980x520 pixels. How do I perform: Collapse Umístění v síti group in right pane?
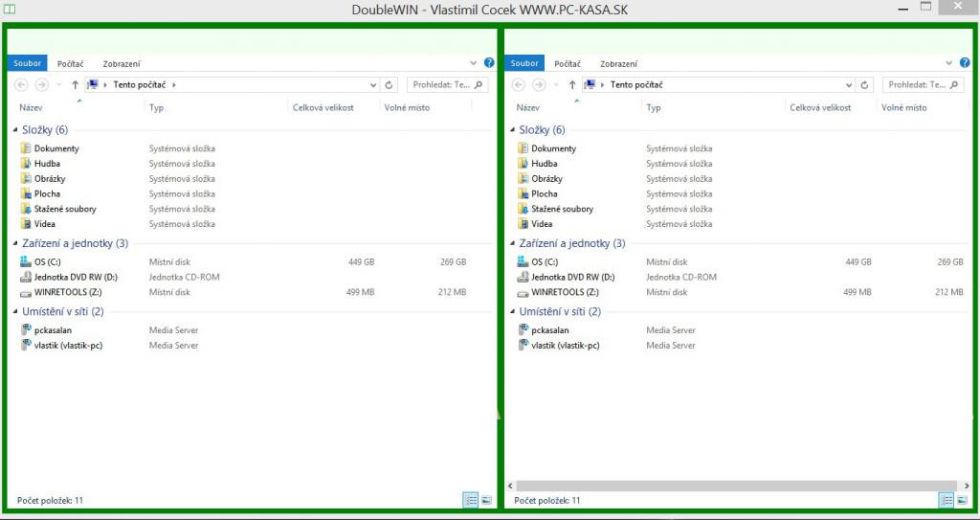[x=513, y=311]
